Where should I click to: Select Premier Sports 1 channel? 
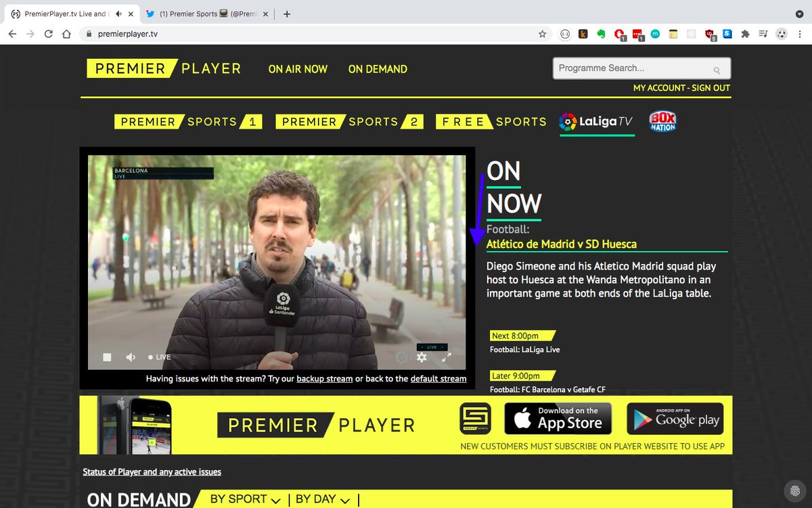pos(188,122)
